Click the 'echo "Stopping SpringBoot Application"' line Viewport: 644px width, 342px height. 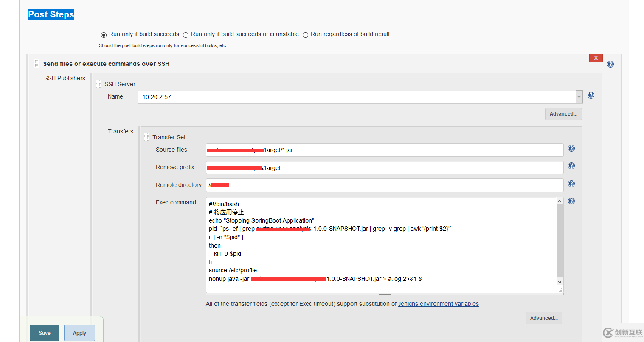[x=262, y=220]
